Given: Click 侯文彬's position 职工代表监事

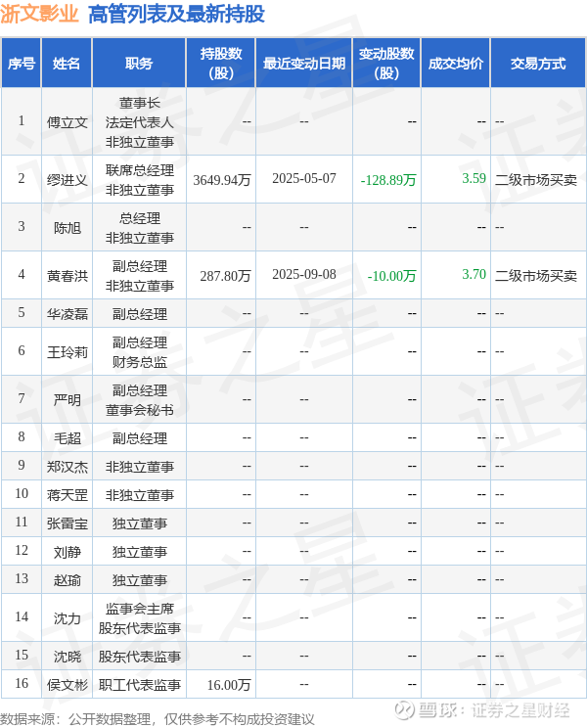Looking at the screenshot, I should [x=139, y=685].
